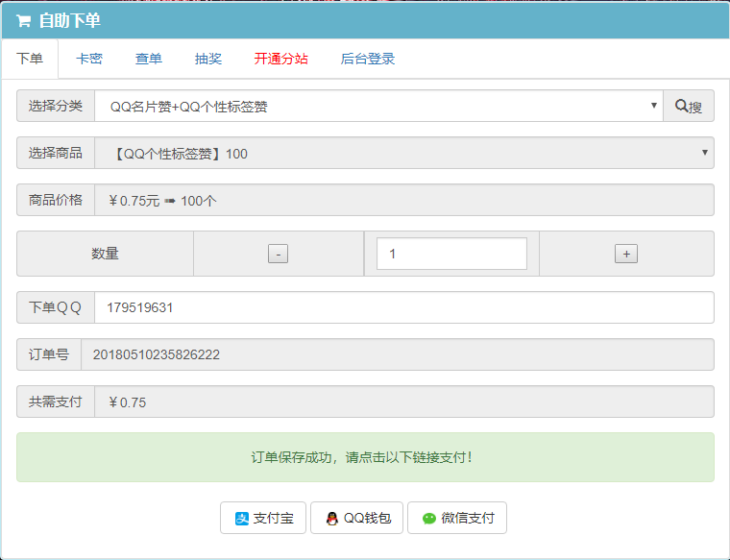The height and width of the screenshot is (560, 730).
Task: Switch to the 下单 tab
Action: click(30, 59)
